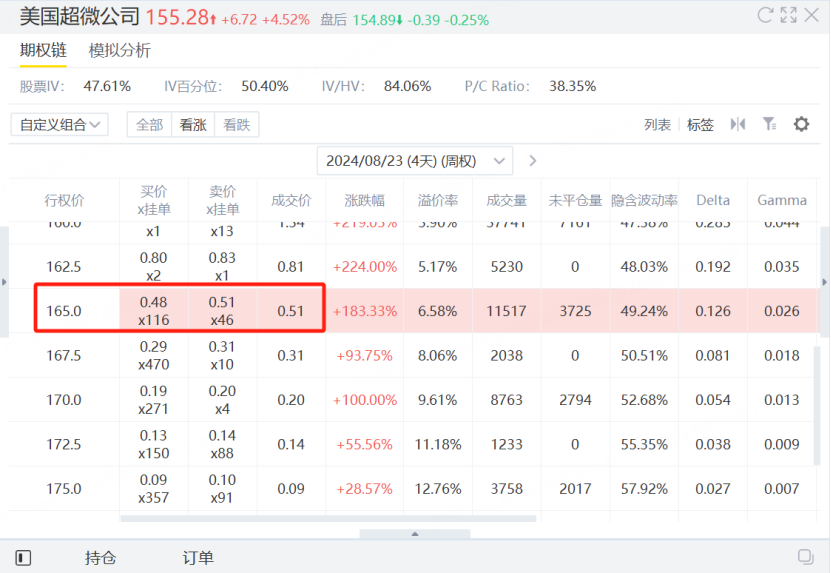Expand right side handle arrow
Image resolution: width=831 pixels, height=573 pixels.
(x=825, y=282)
